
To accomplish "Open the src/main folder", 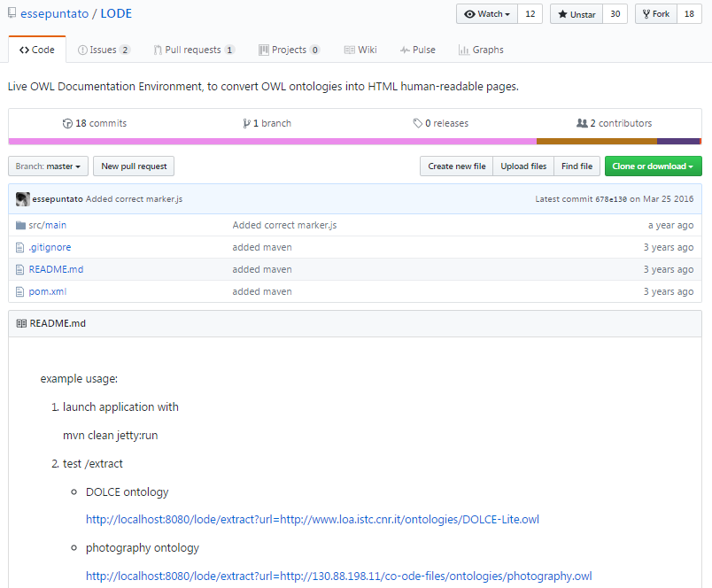I will coord(48,225).
